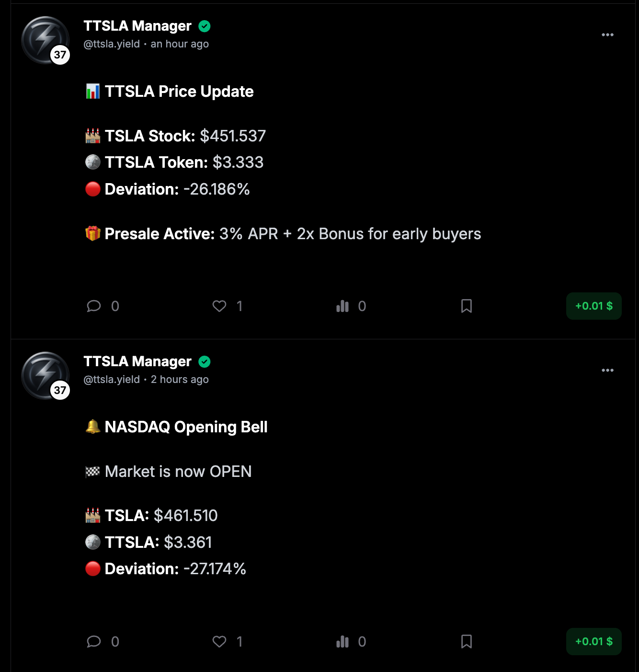Open TTSLA Manager avatar on the second post
The height and width of the screenshot is (672, 639).
pyautogui.click(x=45, y=376)
